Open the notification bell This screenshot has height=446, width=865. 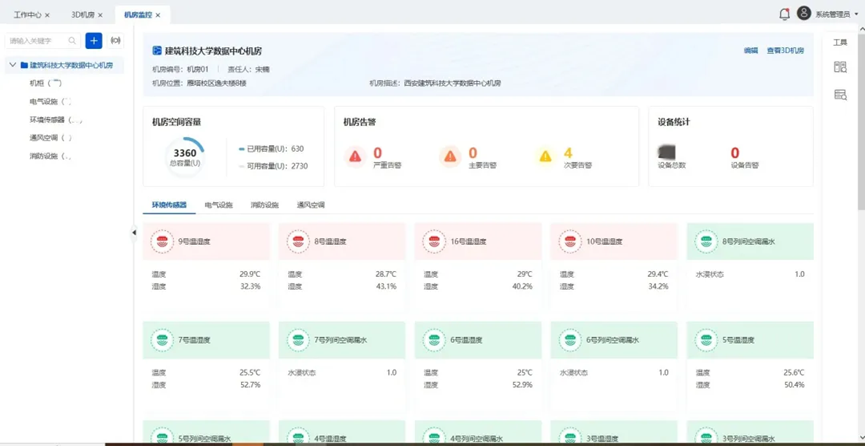(x=784, y=14)
